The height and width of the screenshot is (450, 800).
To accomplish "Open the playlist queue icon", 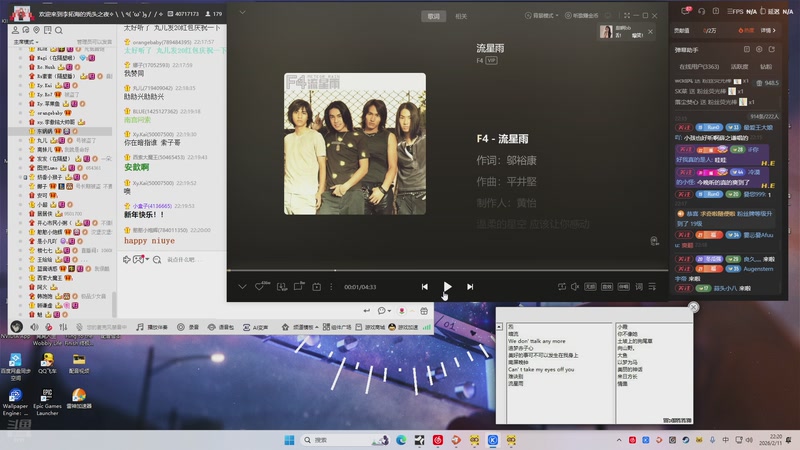I will point(652,287).
